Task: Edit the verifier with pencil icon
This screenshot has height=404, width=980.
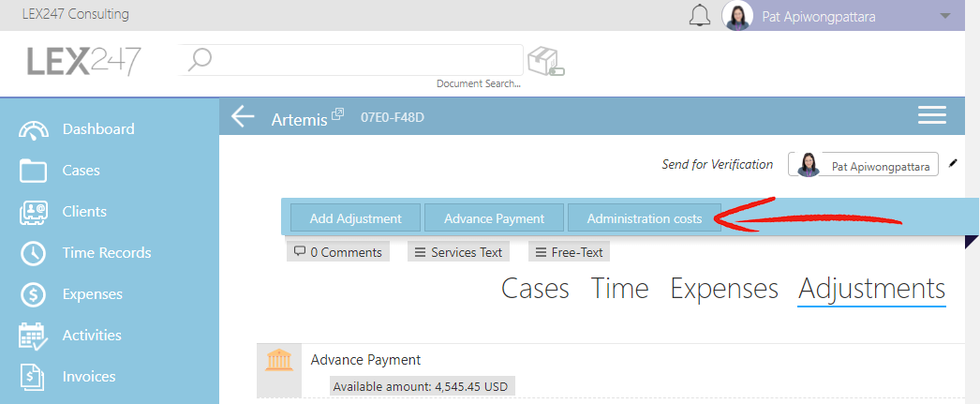Action: tap(953, 163)
